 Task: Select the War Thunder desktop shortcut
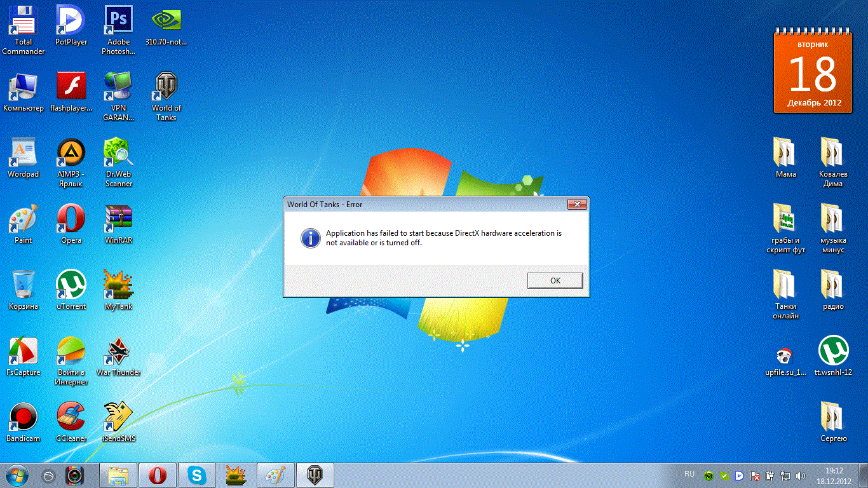tap(119, 356)
